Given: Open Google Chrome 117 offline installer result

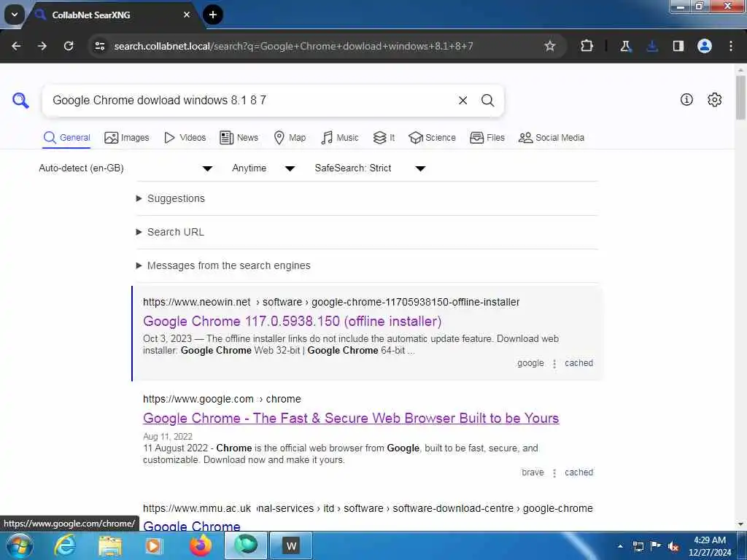Looking at the screenshot, I should [x=292, y=321].
